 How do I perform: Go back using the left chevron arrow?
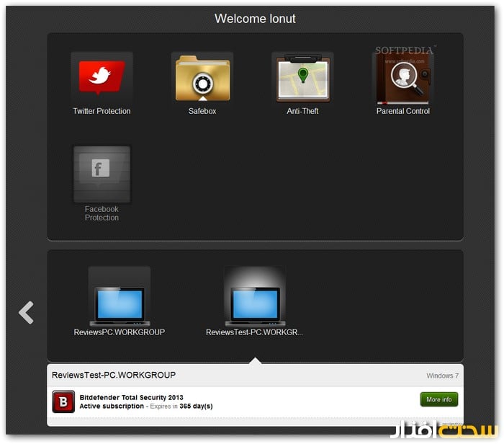[x=27, y=312]
